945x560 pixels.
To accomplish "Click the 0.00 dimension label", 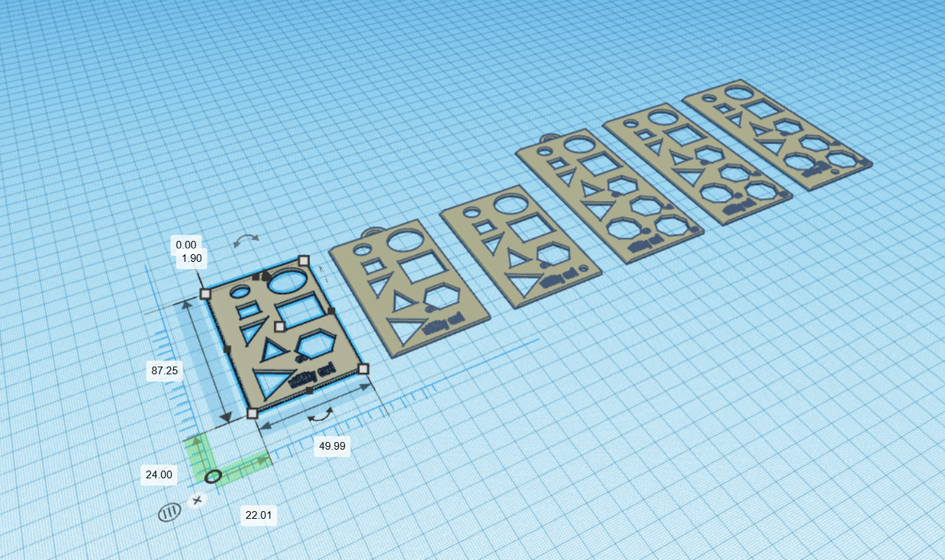I will pos(186,244).
